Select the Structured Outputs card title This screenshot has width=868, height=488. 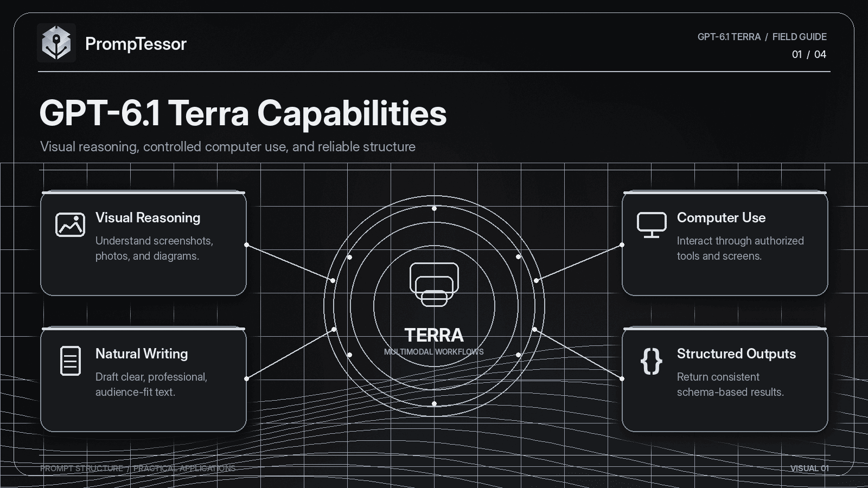tap(736, 354)
